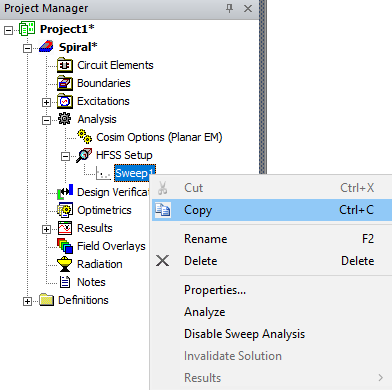Viewport: 392px width, 390px height.
Task: Select the Radiation tree label
Action: [100, 264]
